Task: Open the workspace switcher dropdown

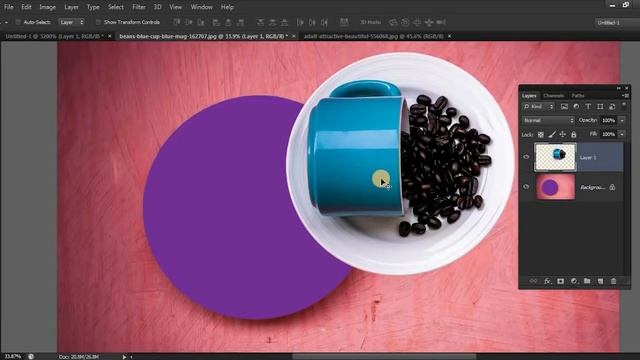Action: [617, 22]
